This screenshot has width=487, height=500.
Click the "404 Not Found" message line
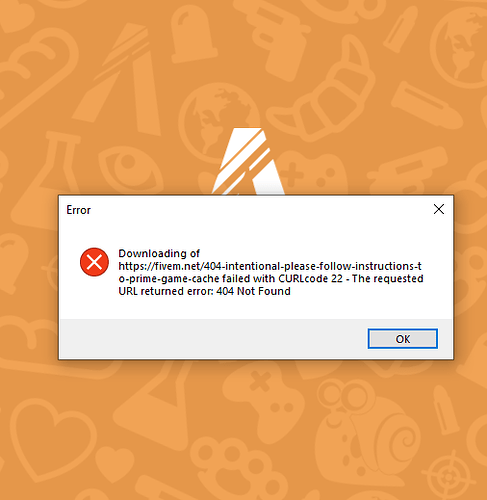(x=204, y=291)
